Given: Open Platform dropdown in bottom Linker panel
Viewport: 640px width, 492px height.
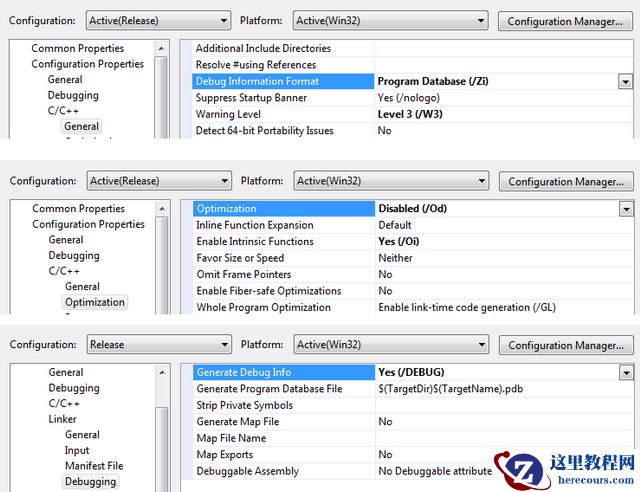Looking at the screenshot, I should point(391,345).
